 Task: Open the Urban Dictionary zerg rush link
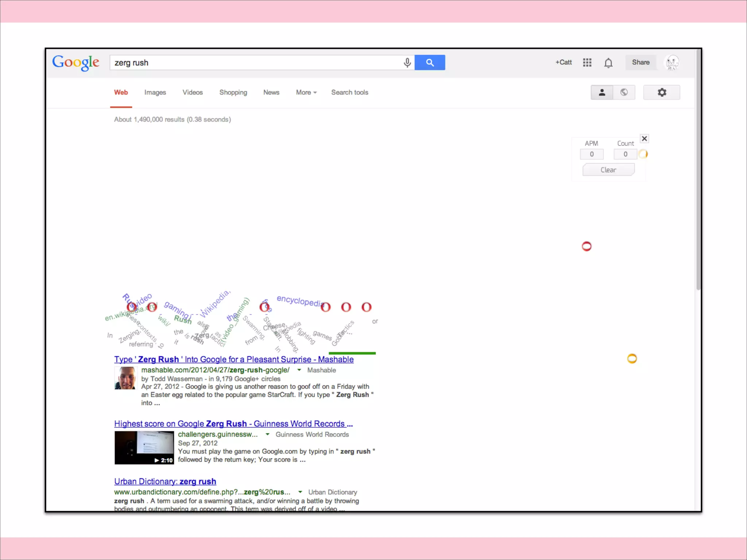(165, 481)
